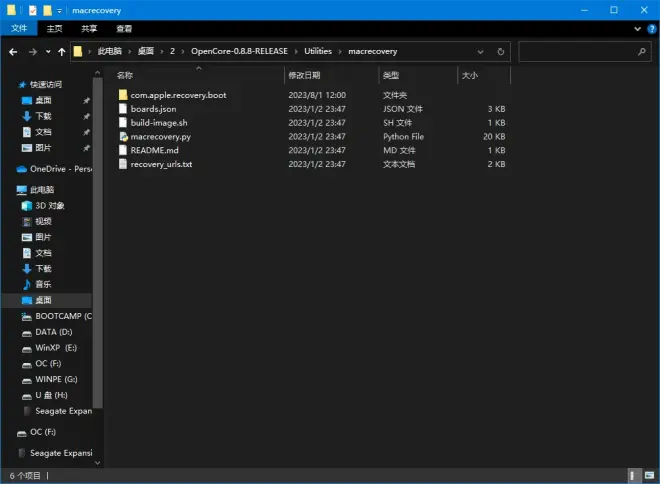This screenshot has width=660, height=484.
Task: Click the search box field
Action: (x=585, y=51)
